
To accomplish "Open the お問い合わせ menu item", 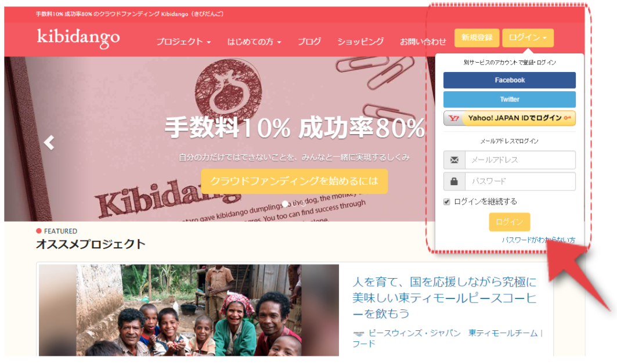I will pyautogui.click(x=423, y=42).
